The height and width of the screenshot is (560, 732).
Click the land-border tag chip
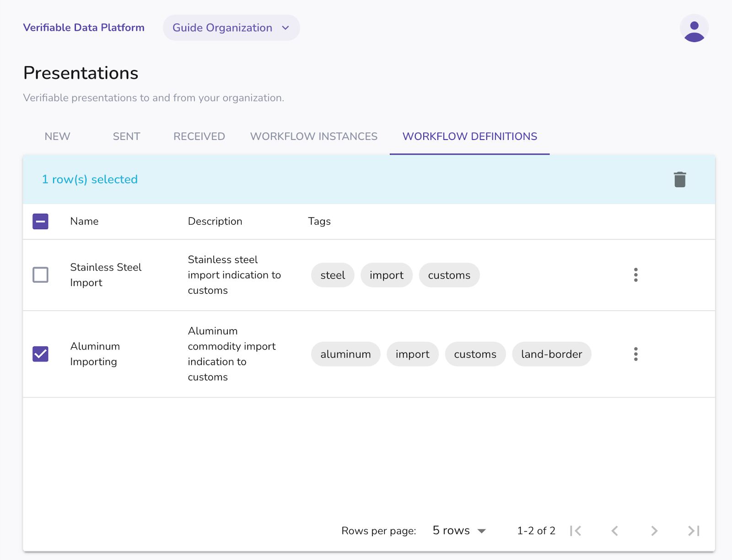coord(552,354)
